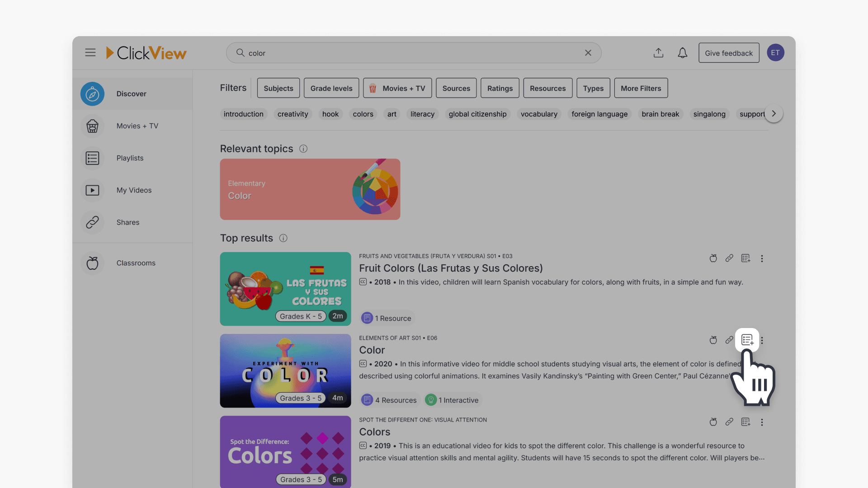Image resolution: width=868 pixels, height=488 pixels.
Task: Open the notifications bell
Action: (682, 52)
